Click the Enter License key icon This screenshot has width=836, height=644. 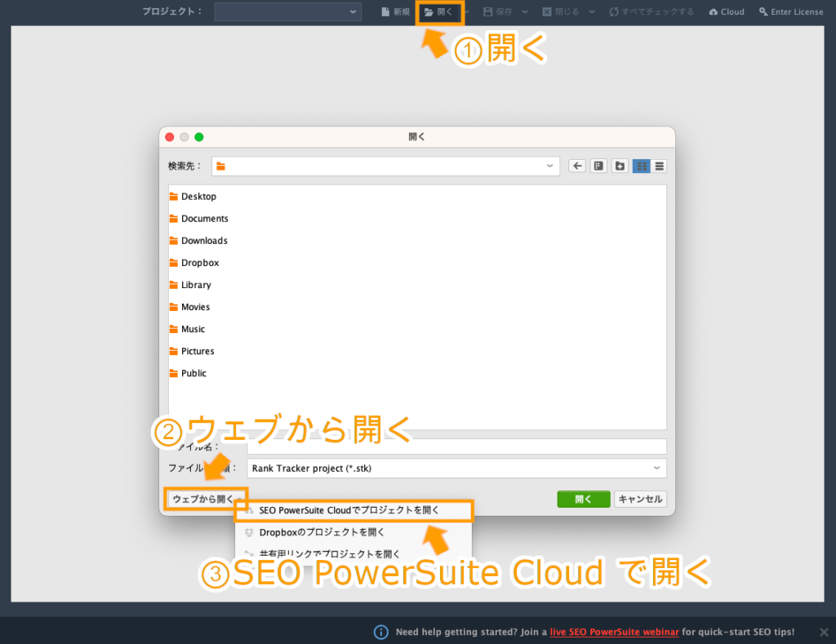tap(763, 11)
